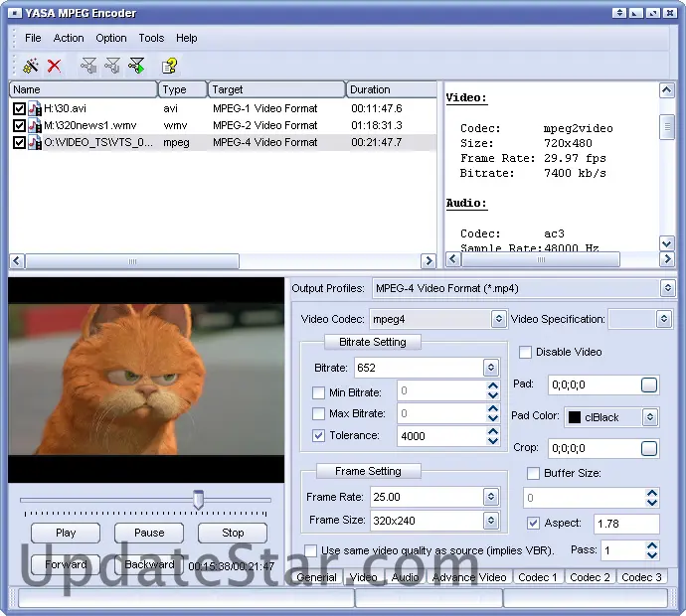This screenshot has width=686, height=616.
Task: Open the Option menu
Action: click(x=111, y=38)
